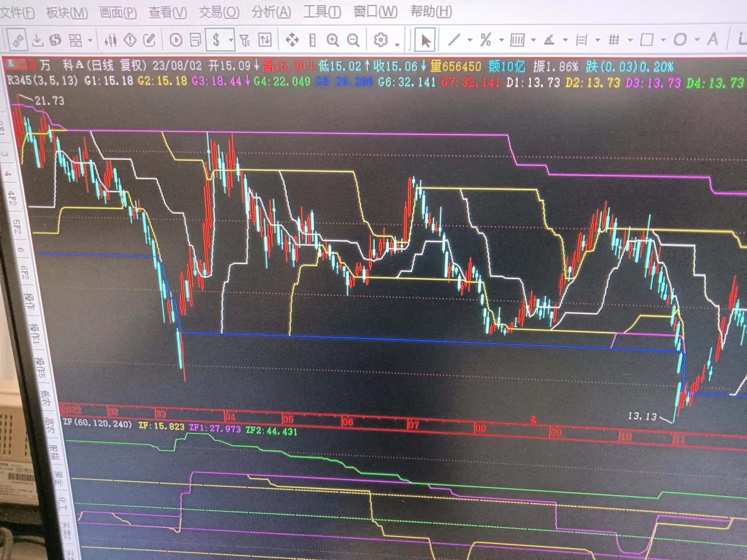Select the ellipse drawing tool
Screen dimensions: 747x560
point(680,40)
